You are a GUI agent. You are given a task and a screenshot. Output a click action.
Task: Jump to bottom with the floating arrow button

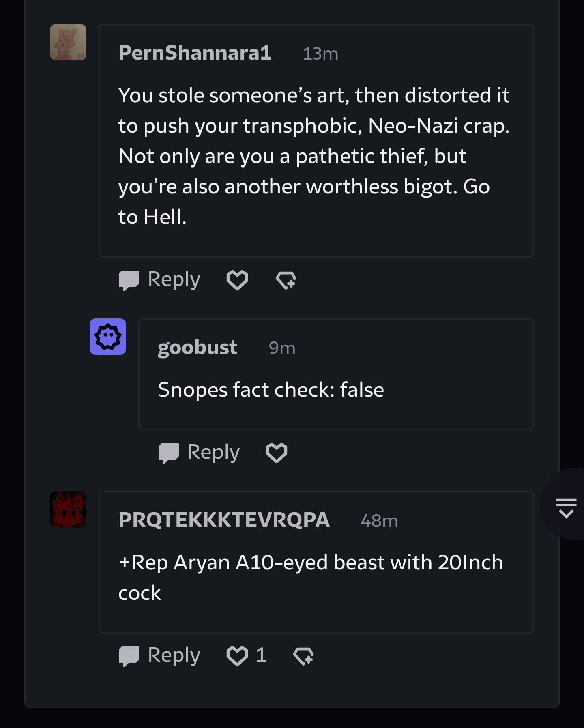566,508
